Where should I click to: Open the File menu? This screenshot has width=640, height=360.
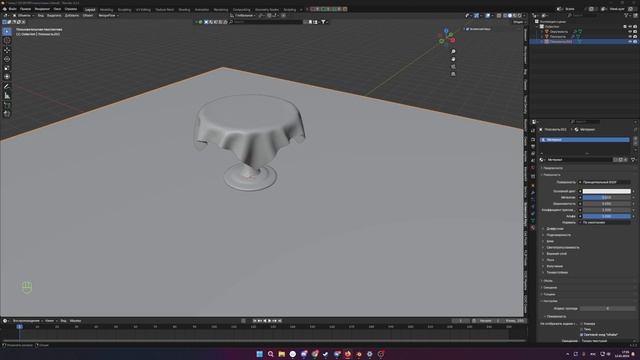tap(13, 9)
